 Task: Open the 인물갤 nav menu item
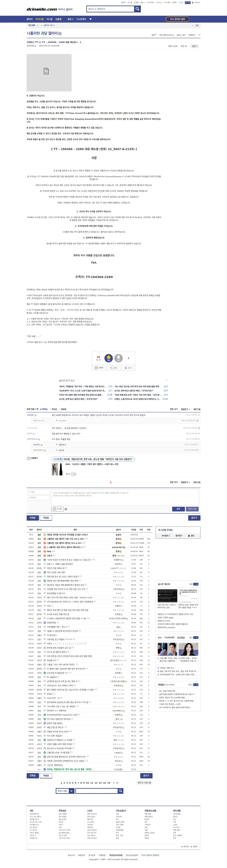(x=58, y=19)
